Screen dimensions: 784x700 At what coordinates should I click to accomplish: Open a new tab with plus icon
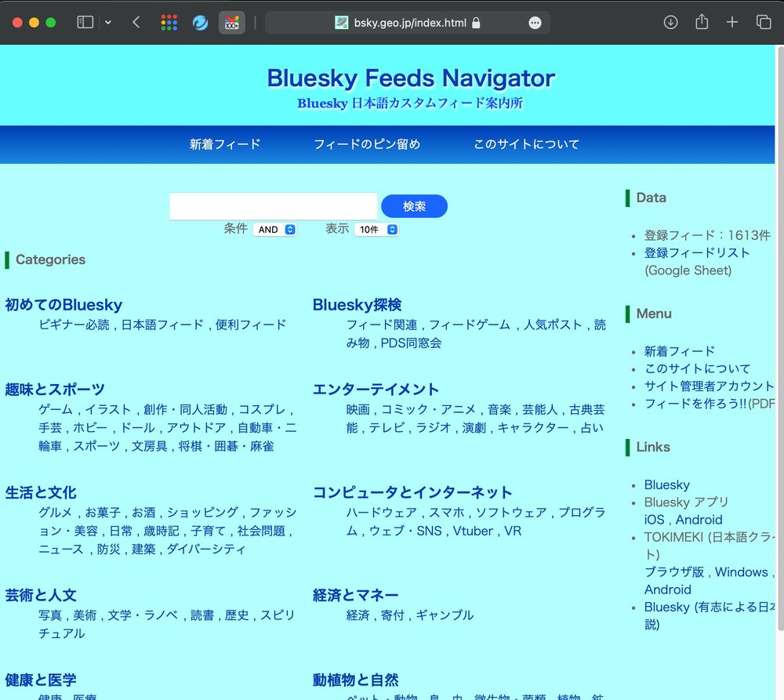coord(732,23)
